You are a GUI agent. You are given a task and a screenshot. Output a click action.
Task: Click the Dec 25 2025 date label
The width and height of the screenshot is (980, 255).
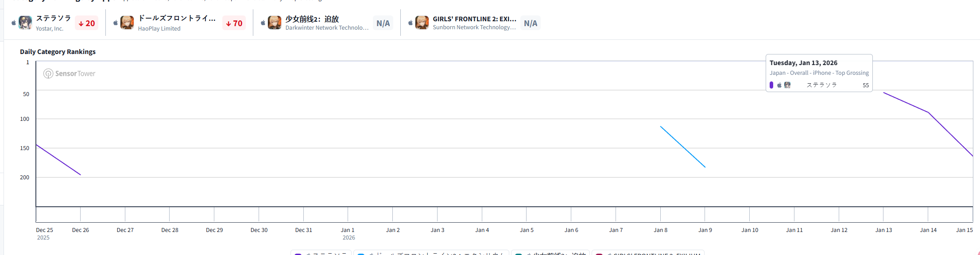point(44,234)
